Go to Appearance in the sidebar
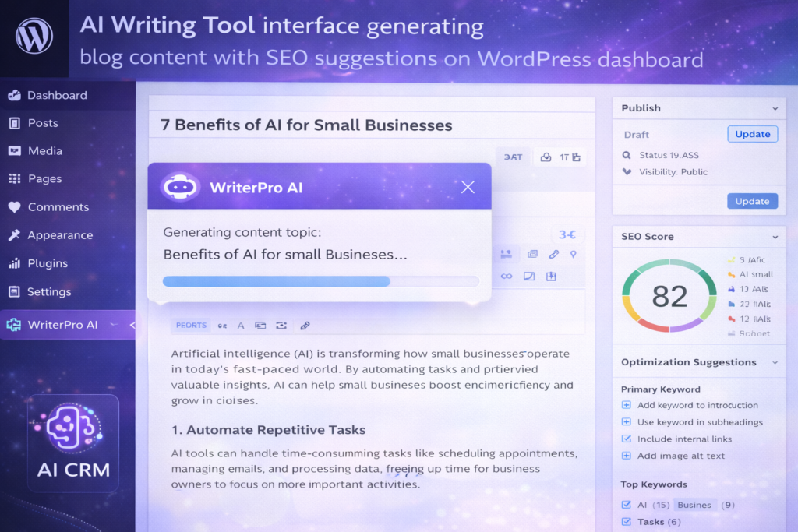 point(60,235)
